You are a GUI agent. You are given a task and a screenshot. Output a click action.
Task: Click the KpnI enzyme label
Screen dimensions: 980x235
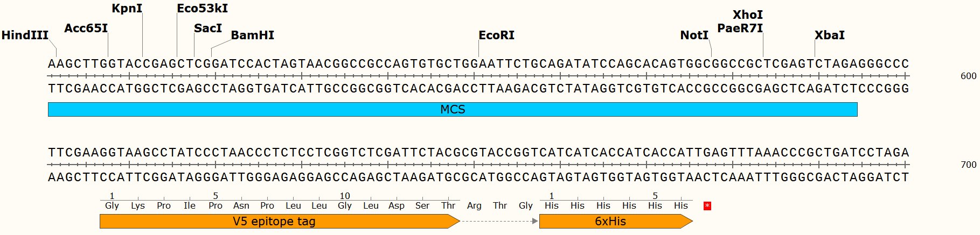[127, 9]
